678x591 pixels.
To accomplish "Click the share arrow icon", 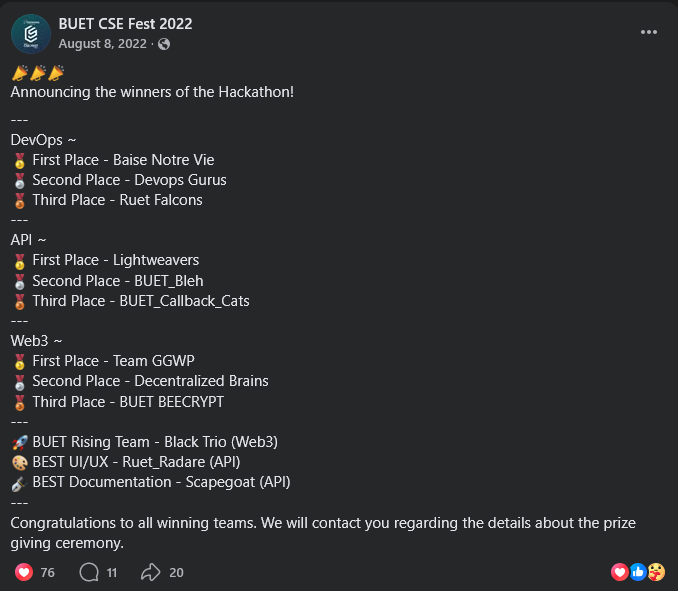I will pos(151,572).
